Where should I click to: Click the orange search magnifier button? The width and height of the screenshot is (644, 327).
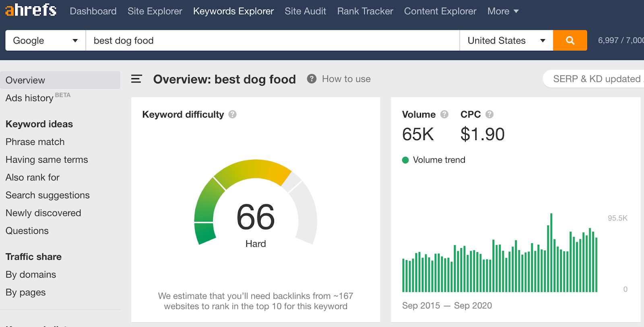tap(570, 40)
